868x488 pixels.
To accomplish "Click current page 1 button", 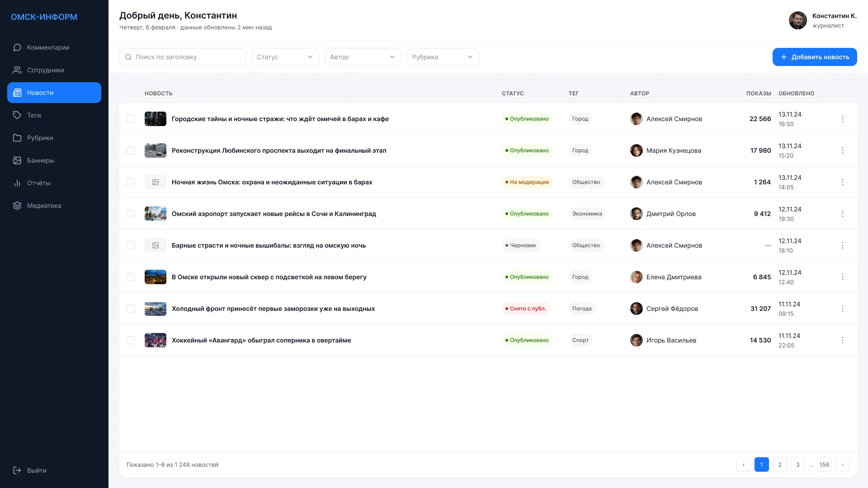I will pos(762,465).
